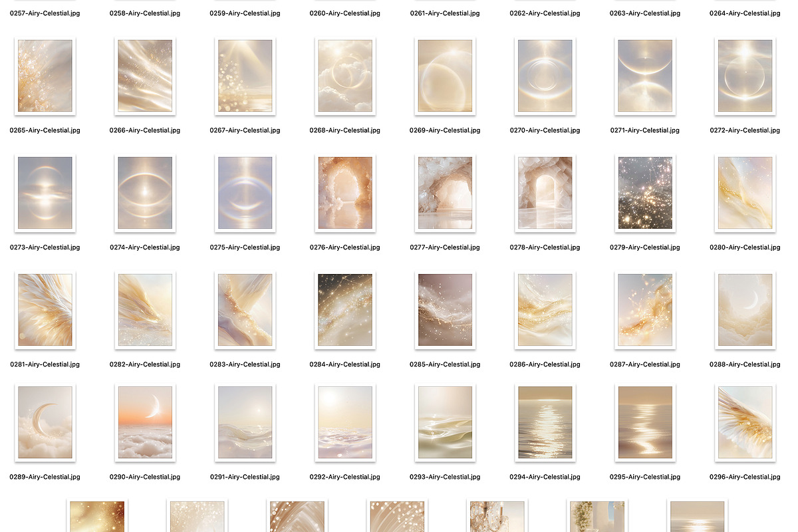Open the 0265-Airy-Celestial.jpg golden sparkle thumbnail

[45, 76]
